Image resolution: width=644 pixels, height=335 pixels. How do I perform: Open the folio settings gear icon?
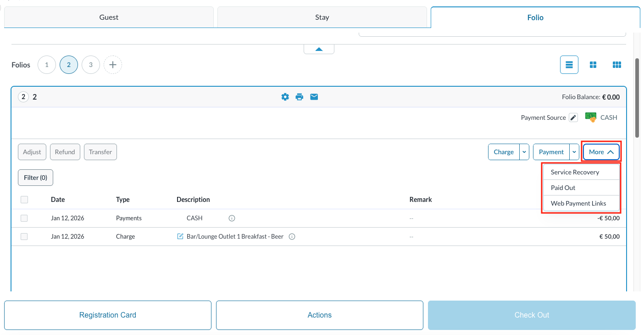click(285, 97)
